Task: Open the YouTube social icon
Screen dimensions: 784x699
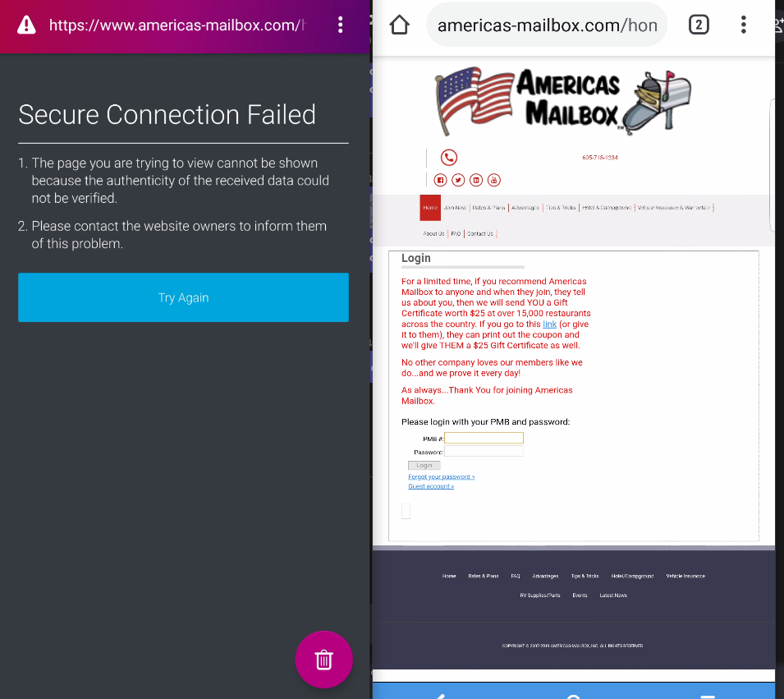Action: tap(493, 179)
